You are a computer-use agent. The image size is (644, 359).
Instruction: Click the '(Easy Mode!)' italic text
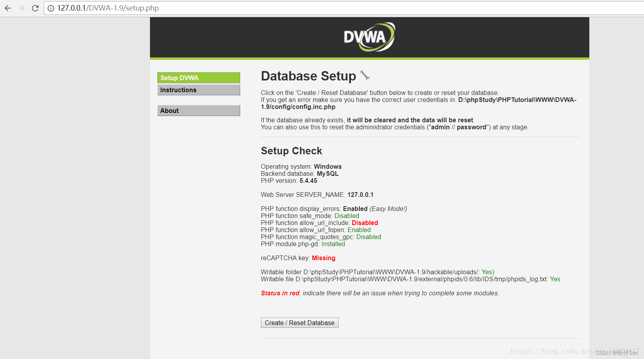[x=388, y=209]
